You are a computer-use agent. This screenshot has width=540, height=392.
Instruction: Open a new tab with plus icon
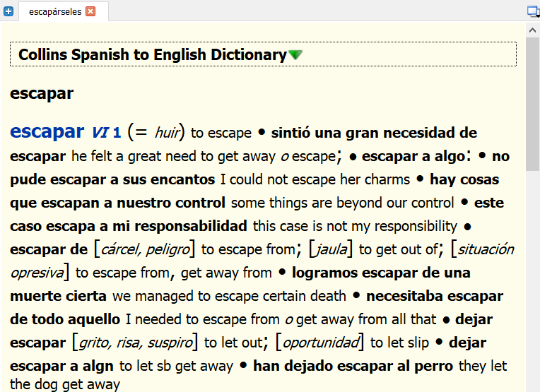pyautogui.click(x=8, y=11)
